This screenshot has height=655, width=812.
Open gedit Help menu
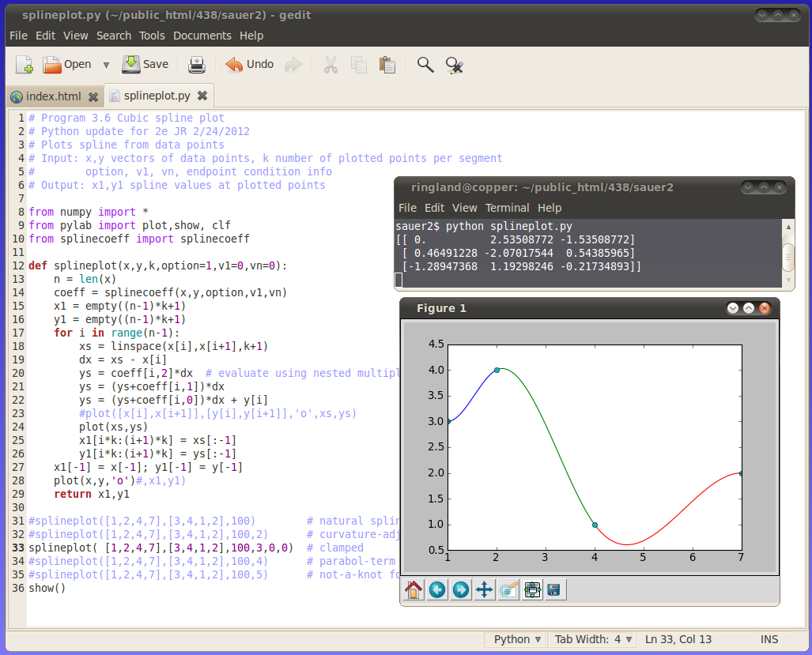(251, 36)
